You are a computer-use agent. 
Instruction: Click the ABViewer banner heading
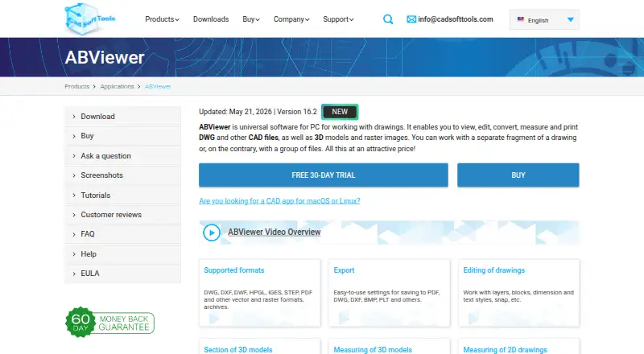pyautogui.click(x=105, y=57)
